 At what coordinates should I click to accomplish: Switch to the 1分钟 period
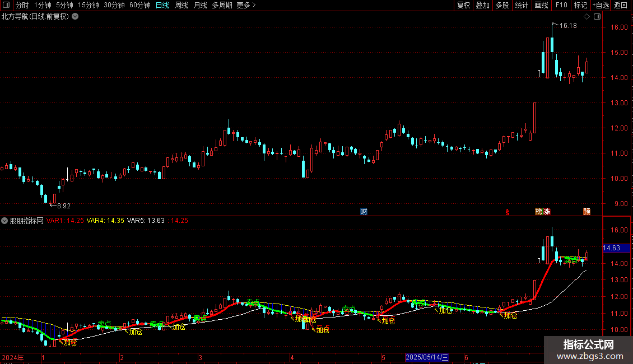43,5
